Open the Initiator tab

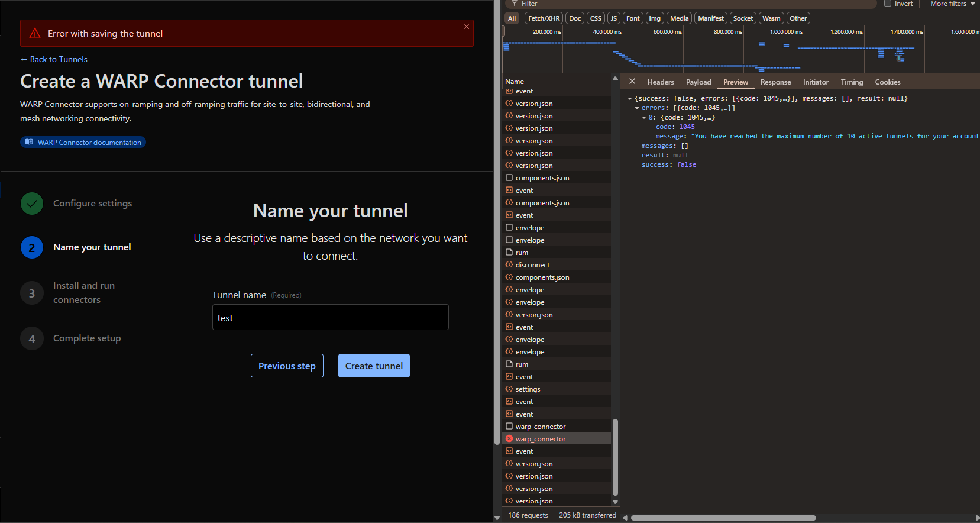click(x=816, y=82)
